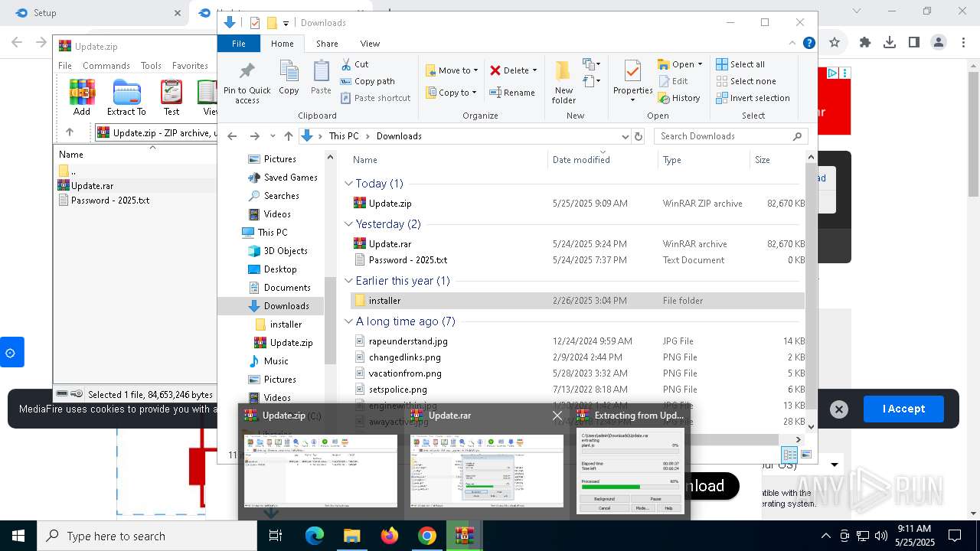Select Saved Games in navigation pane
Image resolution: width=980 pixels, height=551 pixels.
tap(290, 178)
